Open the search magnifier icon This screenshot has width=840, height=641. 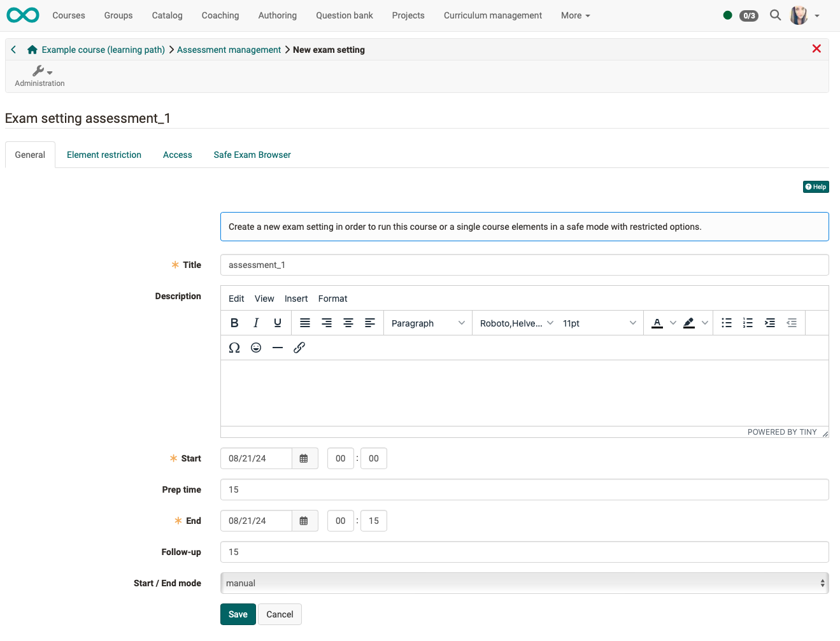coord(775,15)
